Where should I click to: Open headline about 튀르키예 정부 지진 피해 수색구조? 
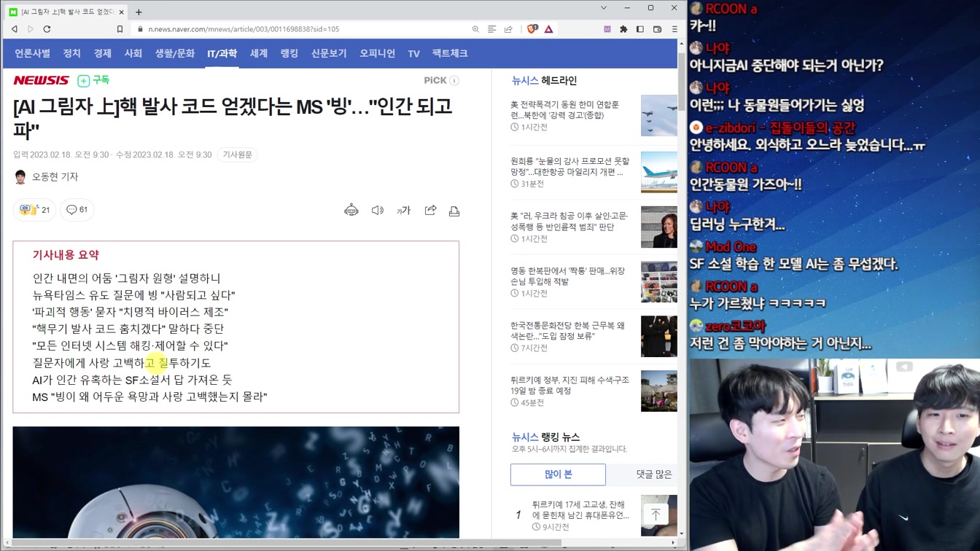569,386
